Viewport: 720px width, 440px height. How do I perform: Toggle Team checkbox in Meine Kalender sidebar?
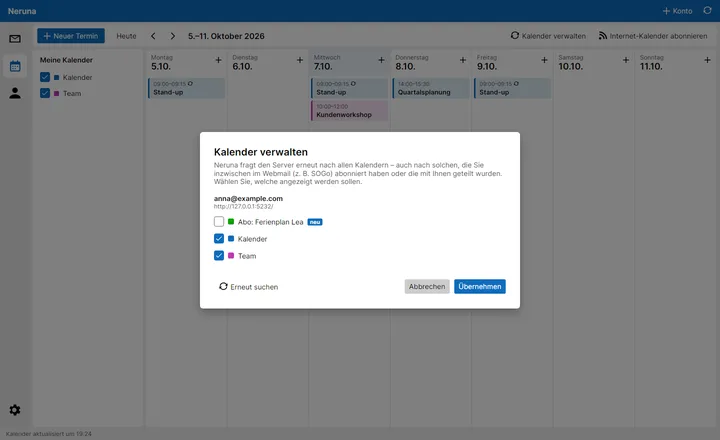45,93
